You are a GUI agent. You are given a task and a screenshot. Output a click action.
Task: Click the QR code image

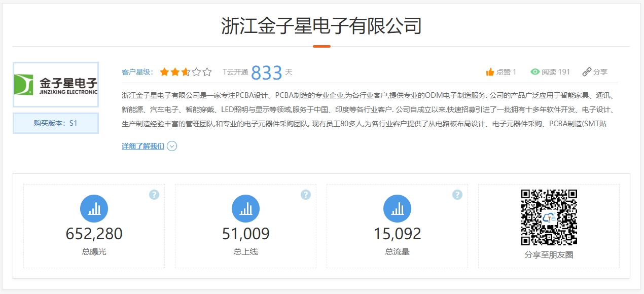[x=549, y=217]
